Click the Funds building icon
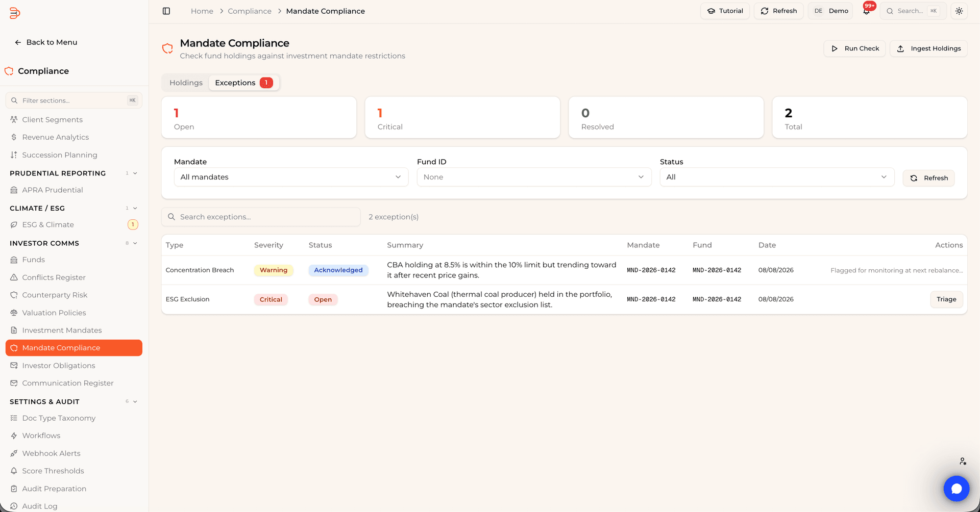The width and height of the screenshot is (980, 512). point(14,260)
